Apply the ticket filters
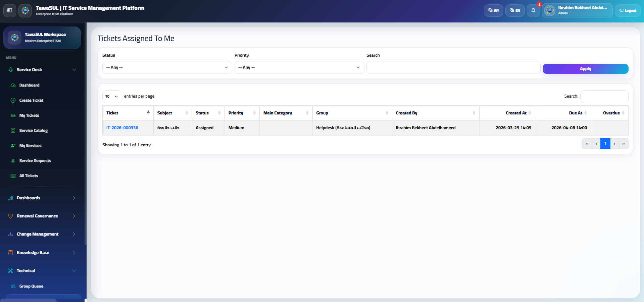The height and width of the screenshot is (302, 644). (x=585, y=69)
